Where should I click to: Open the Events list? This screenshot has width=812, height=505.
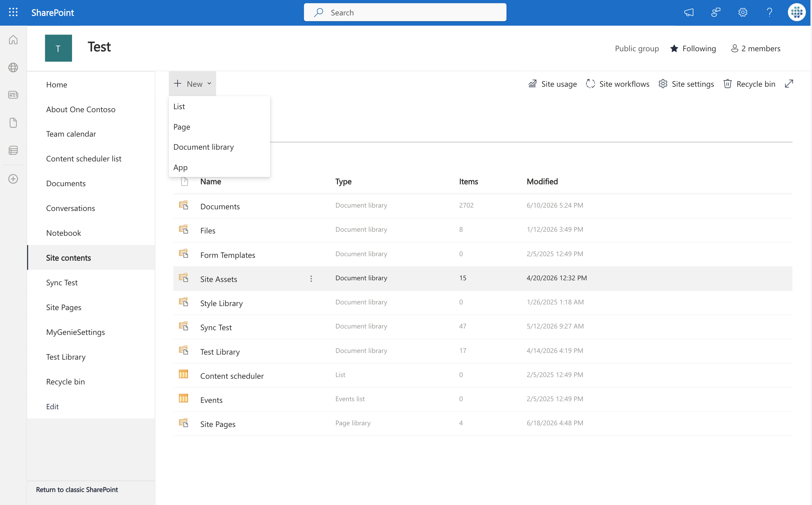click(x=211, y=400)
